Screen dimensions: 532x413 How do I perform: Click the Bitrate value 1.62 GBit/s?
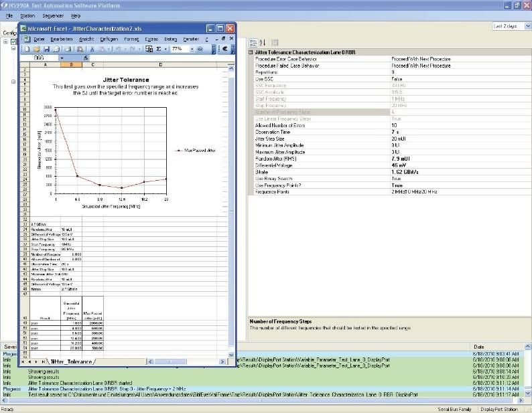pyautogui.click(x=405, y=172)
